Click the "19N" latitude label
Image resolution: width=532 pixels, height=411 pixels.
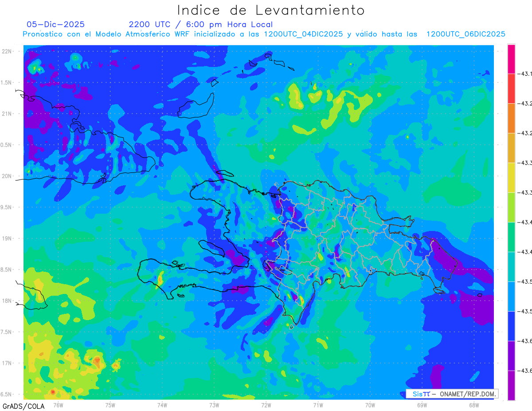tap(7, 239)
